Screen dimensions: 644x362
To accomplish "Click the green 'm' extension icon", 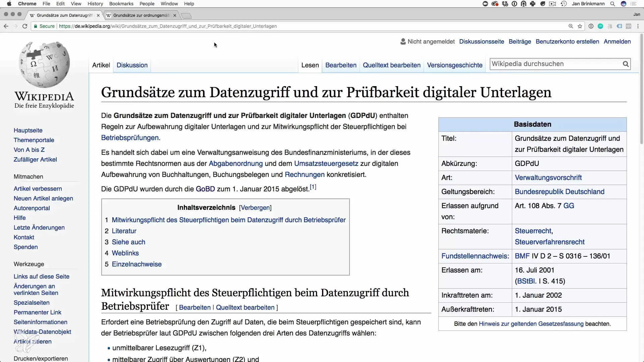I will click(600, 26).
